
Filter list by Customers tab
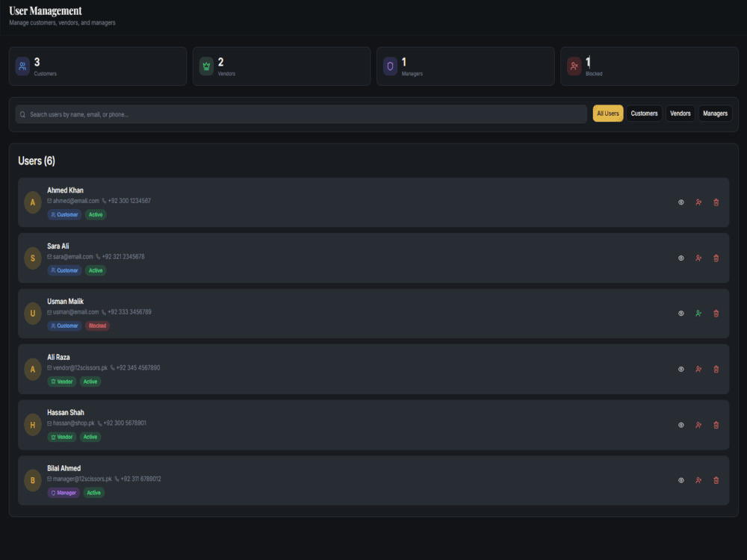click(644, 113)
